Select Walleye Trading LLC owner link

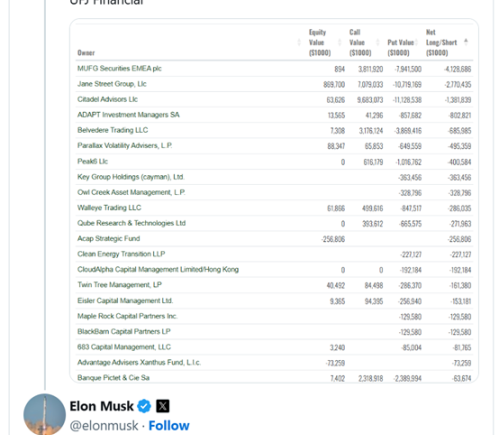pos(109,208)
